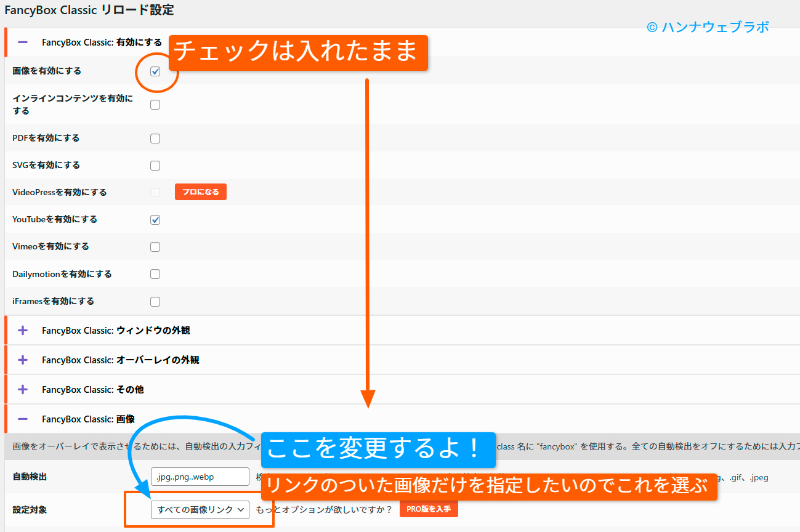Click the プロになる button
The image size is (800, 532).
200,191
